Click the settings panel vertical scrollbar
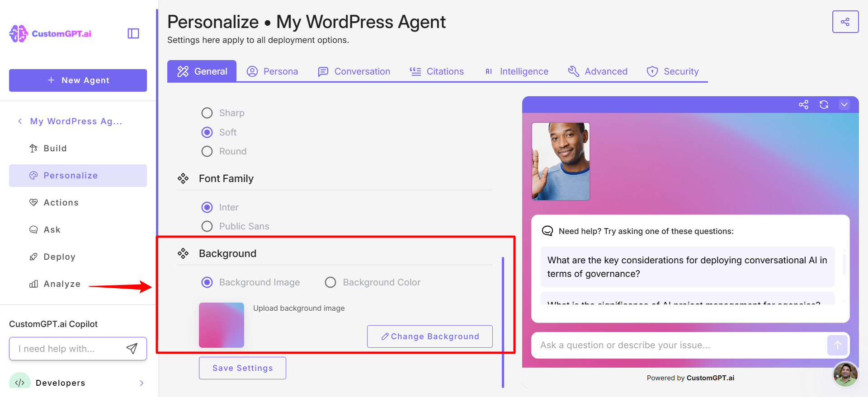The width and height of the screenshot is (868, 397). (x=503, y=322)
